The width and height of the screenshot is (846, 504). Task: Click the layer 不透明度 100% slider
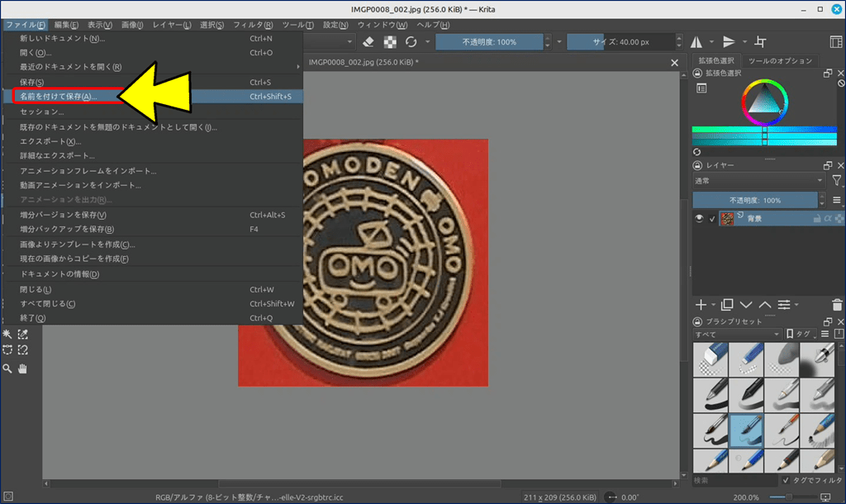point(754,201)
